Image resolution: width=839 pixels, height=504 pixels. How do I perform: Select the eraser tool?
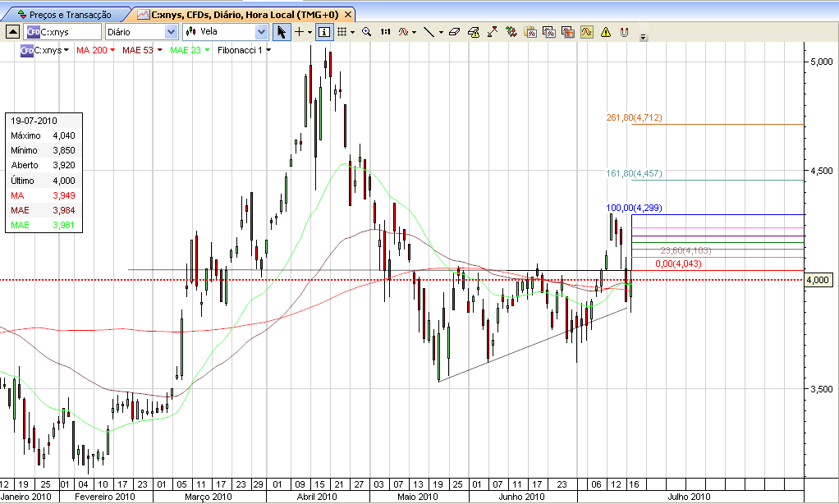coord(454,32)
